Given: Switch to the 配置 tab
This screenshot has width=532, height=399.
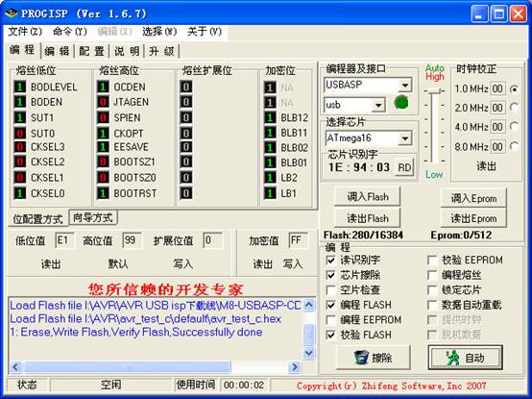Looking at the screenshot, I should click(x=91, y=51).
